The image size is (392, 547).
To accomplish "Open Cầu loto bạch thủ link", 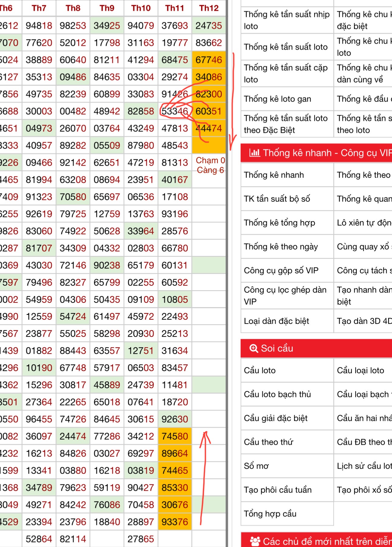I will point(277,394).
